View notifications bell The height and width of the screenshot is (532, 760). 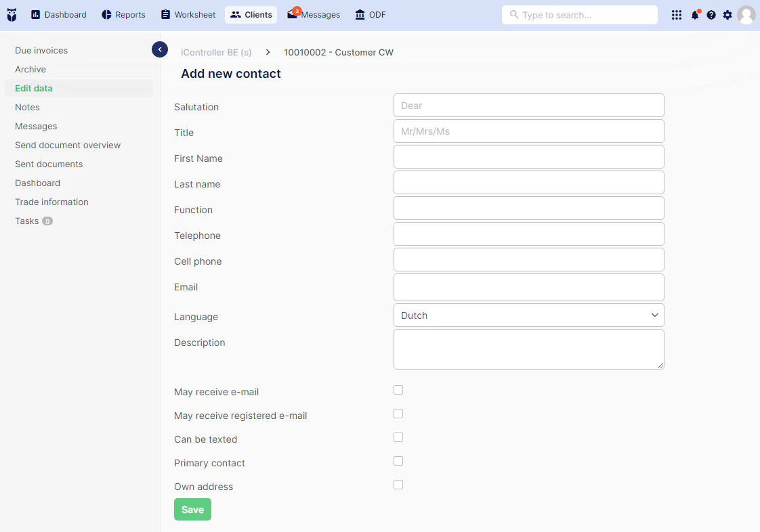695,15
